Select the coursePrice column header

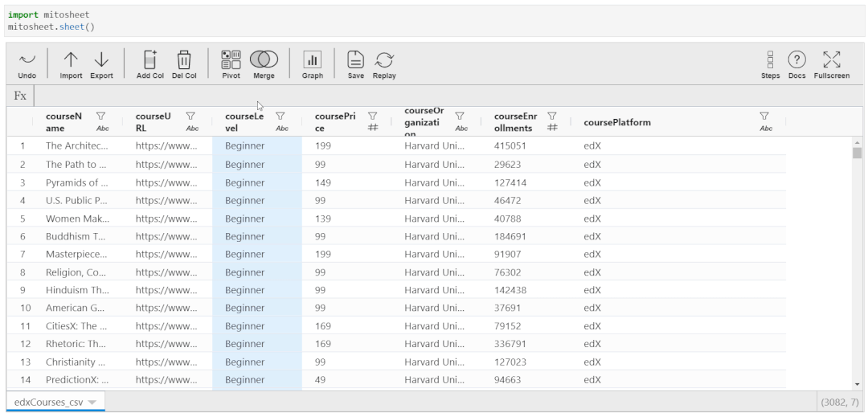tap(335, 122)
